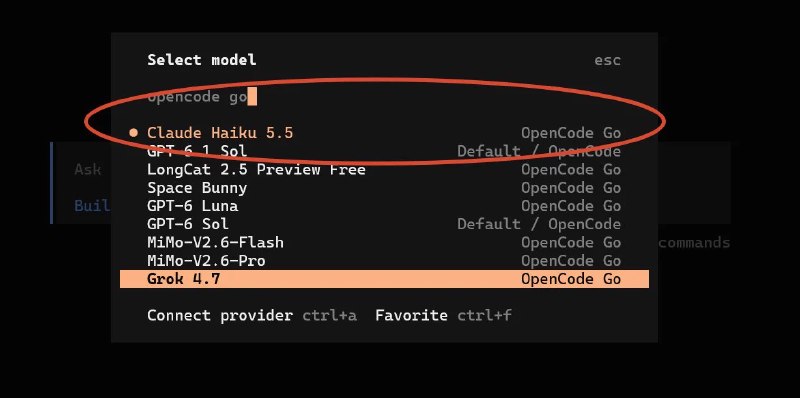Viewport: 800px width, 398px height.
Task: Pick LongCat 2.5 Preview Free from the list
Action: (384, 169)
